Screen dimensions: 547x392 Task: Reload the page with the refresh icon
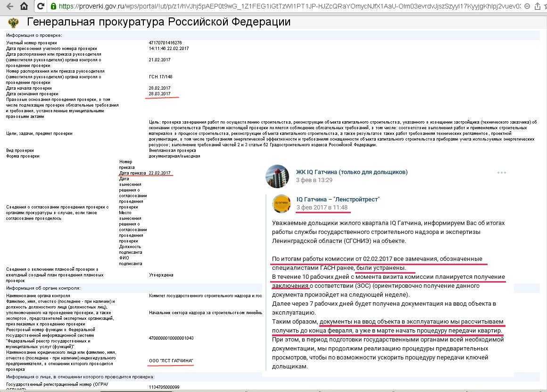pos(41,6)
